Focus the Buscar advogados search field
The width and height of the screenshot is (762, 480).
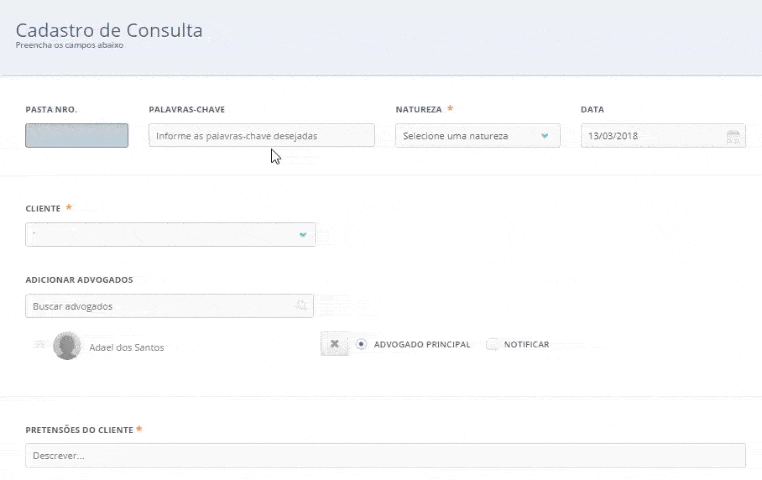point(160,306)
